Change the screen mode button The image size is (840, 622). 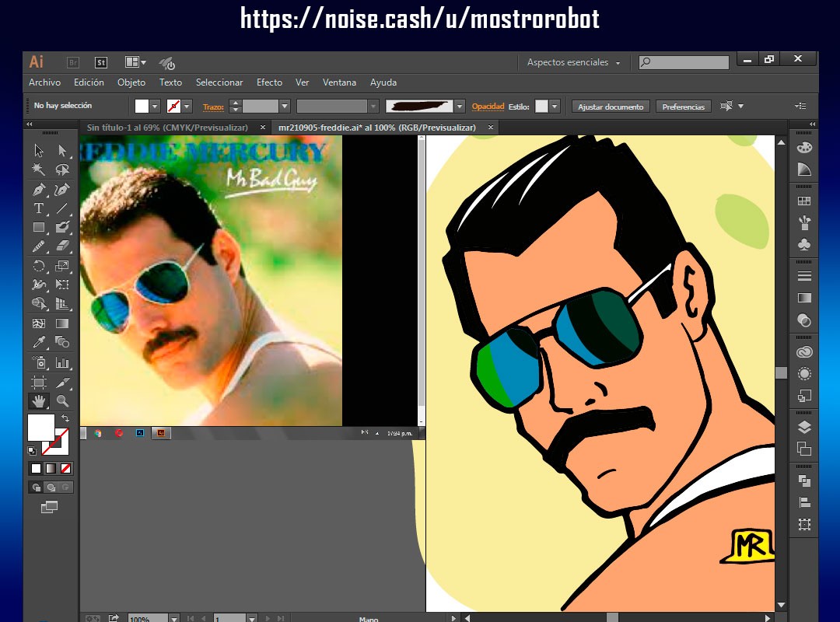coord(49,507)
